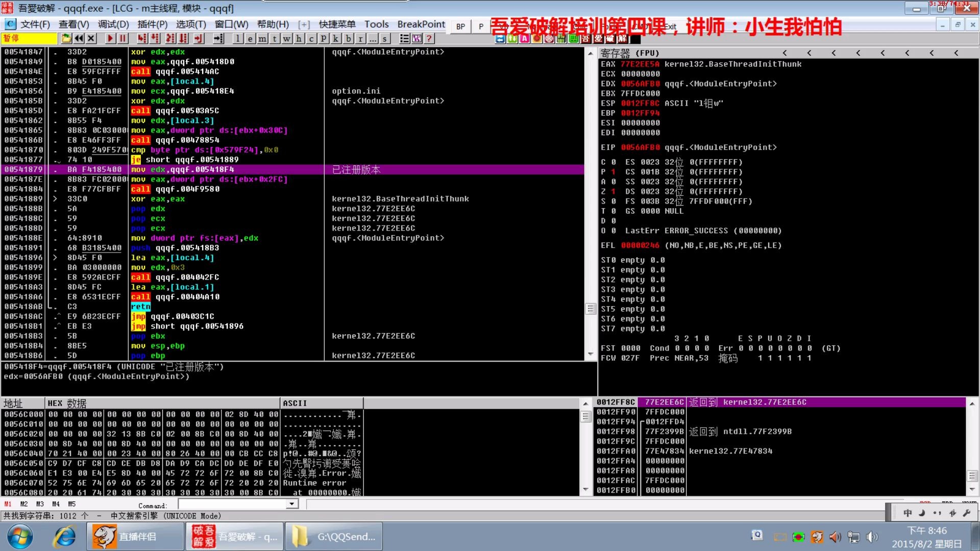Image resolution: width=980 pixels, height=551 pixels.
Task: Switch to dump memory tab M5
Action: click(x=71, y=504)
